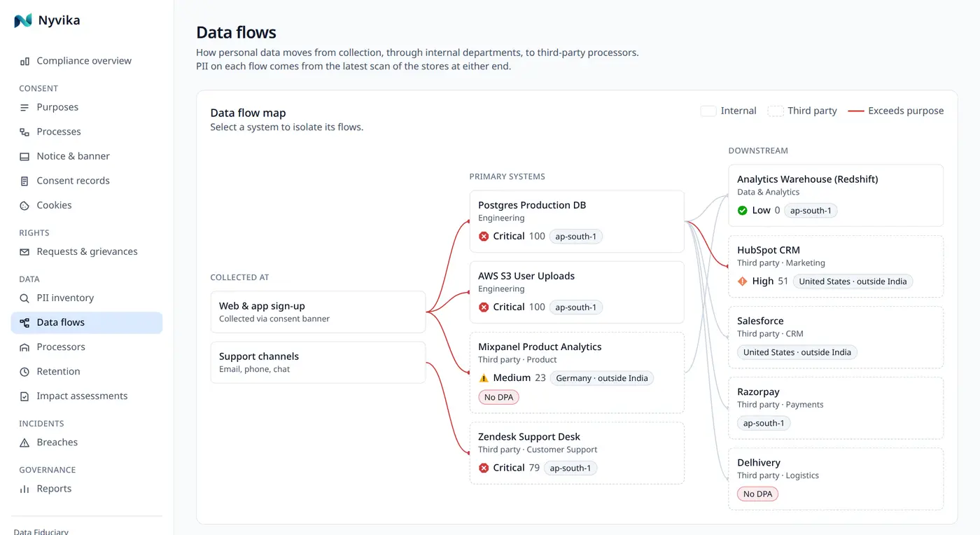980x535 pixels.
Task: Select the AWS S3 User Uploads card
Action: pos(577,292)
